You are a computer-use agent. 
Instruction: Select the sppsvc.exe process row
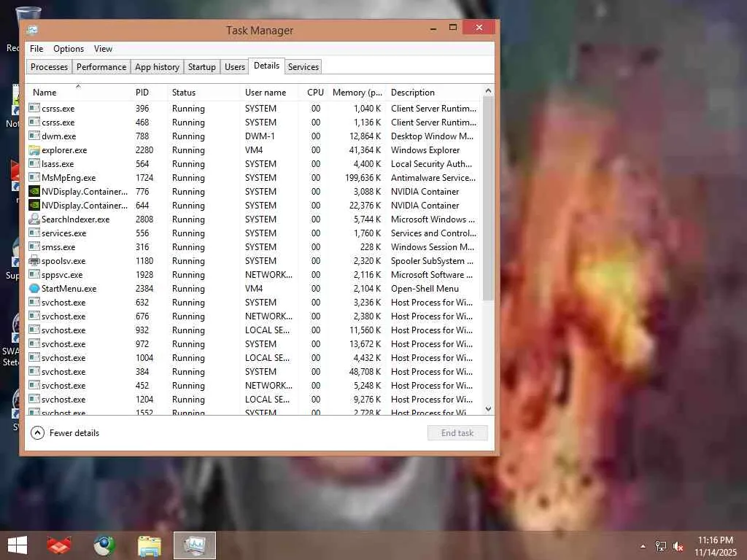coord(255,274)
